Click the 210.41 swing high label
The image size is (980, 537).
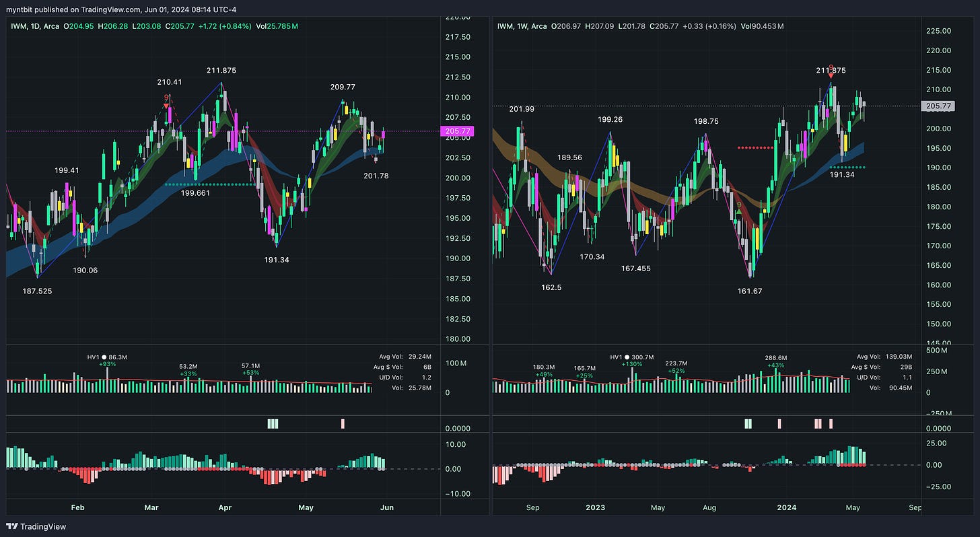(x=170, y=82)
